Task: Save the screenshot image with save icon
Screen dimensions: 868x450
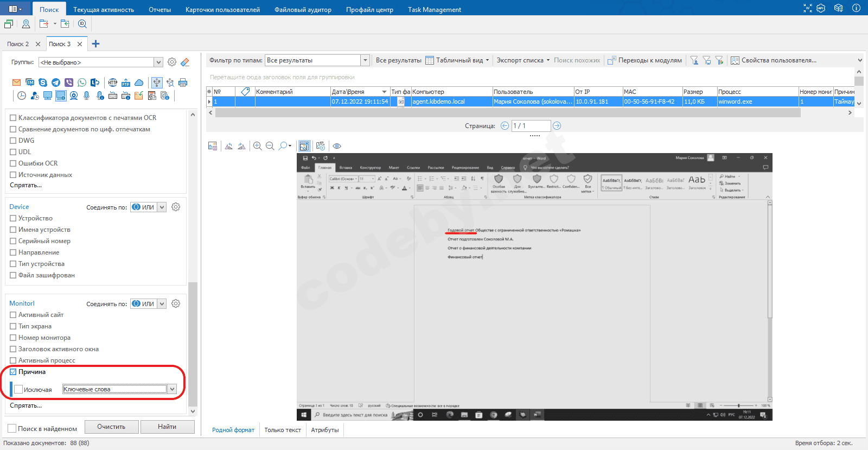Action: click(x=213, y=146)
